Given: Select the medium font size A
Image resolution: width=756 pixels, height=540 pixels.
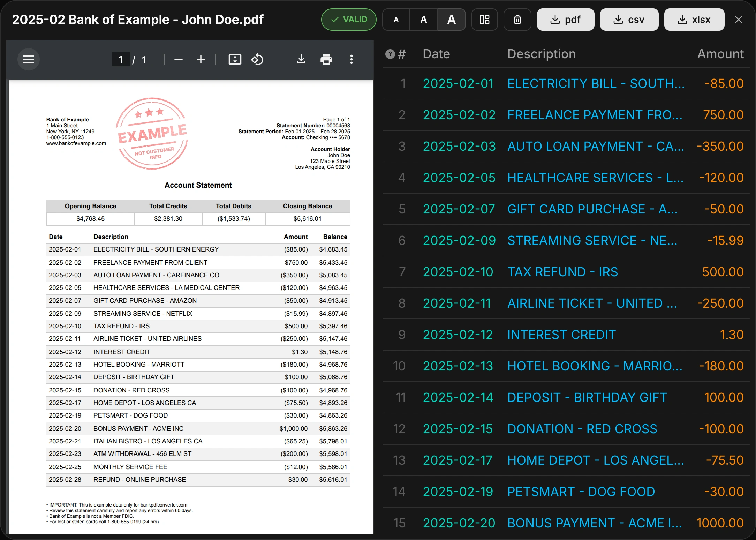Looking at the screenshot, I should (x=424, y=20).
